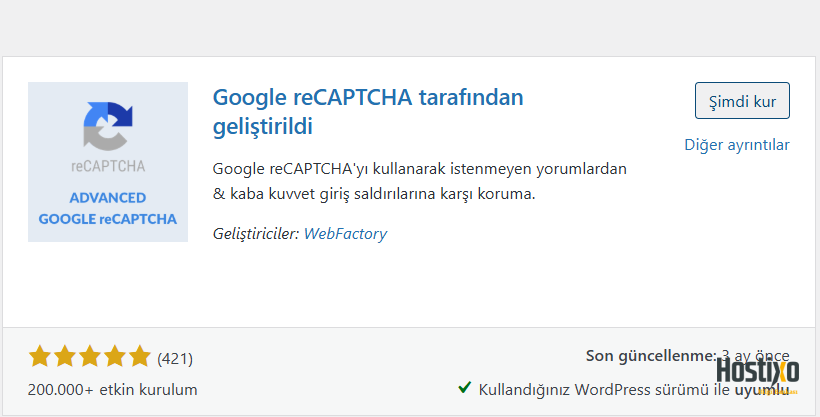Click the Kullandığınız WordPress sürümü ile uyumlu text
Image resolution: width=820 pixels, height=417 pixels.
(x=634, y=390)
